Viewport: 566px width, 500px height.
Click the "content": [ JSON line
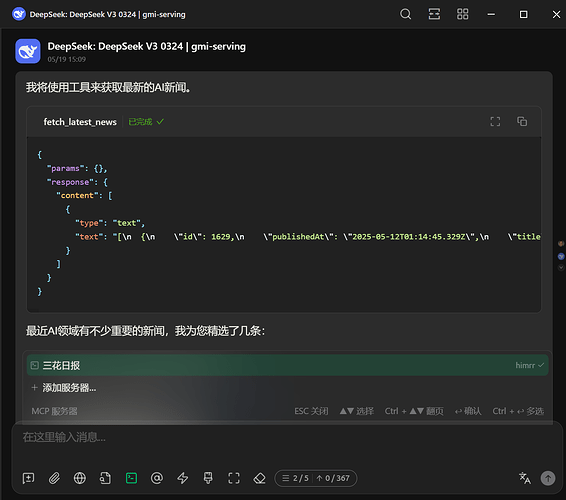[x=84, y=195]
